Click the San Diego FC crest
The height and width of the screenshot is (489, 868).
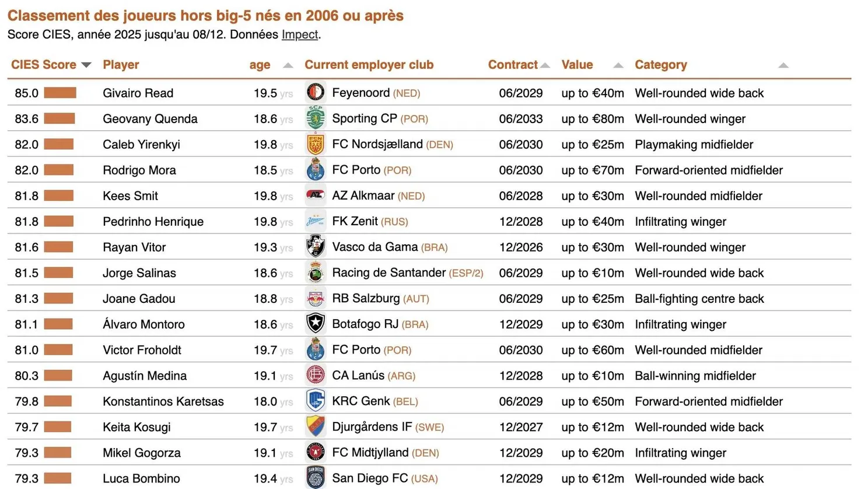316,478
